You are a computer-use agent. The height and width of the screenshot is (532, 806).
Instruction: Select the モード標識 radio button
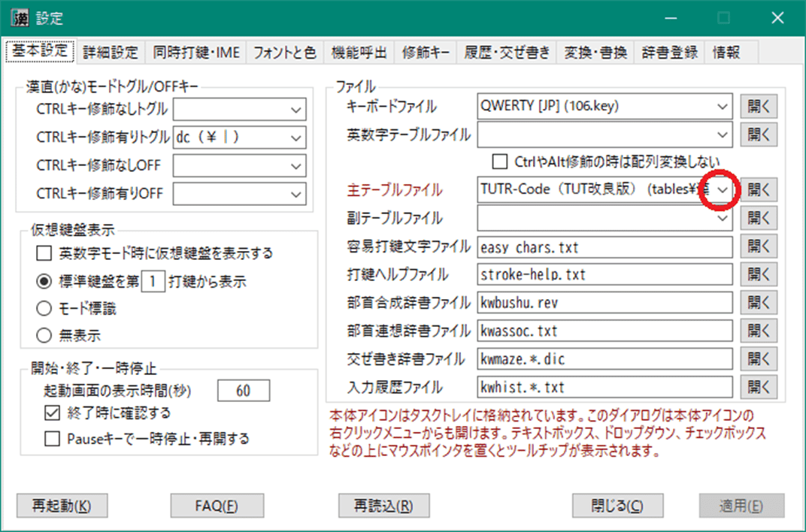[x=44, y=309]
